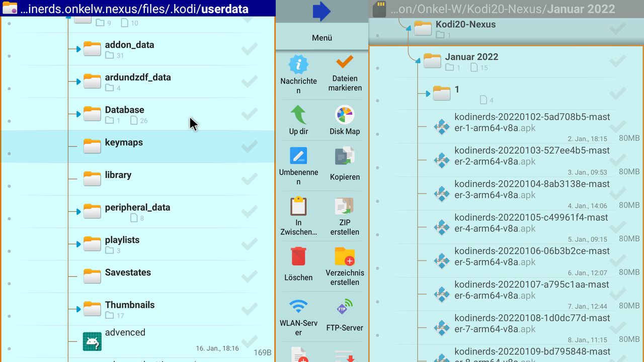Expand the ardundzdf_data folder arrow

(78, 81)
